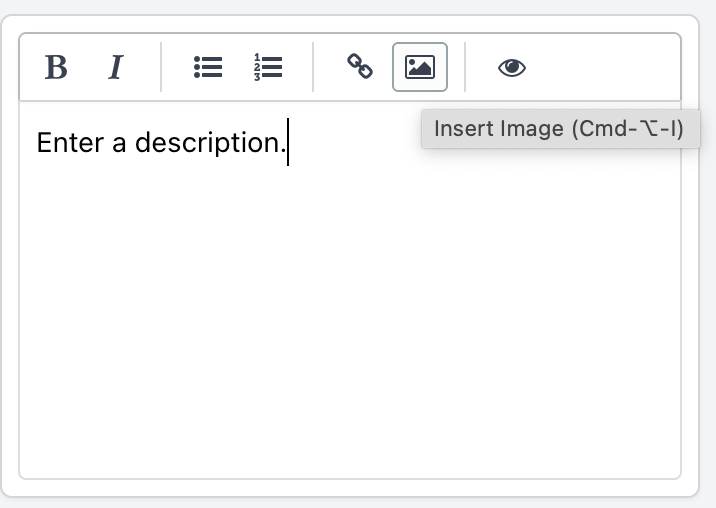This screenshot has height=508, width=716.
Task: Toggle preview mode with the eye icon
Action: click(512, 67)
